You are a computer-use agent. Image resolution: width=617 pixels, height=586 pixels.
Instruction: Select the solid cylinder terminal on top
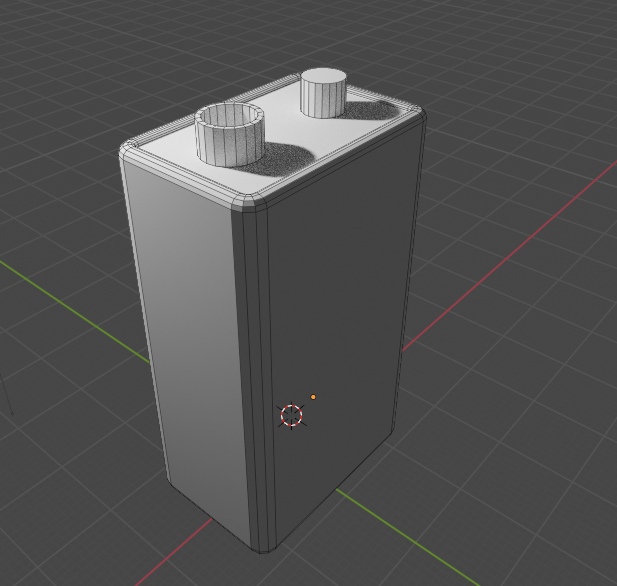coord(324,93)
